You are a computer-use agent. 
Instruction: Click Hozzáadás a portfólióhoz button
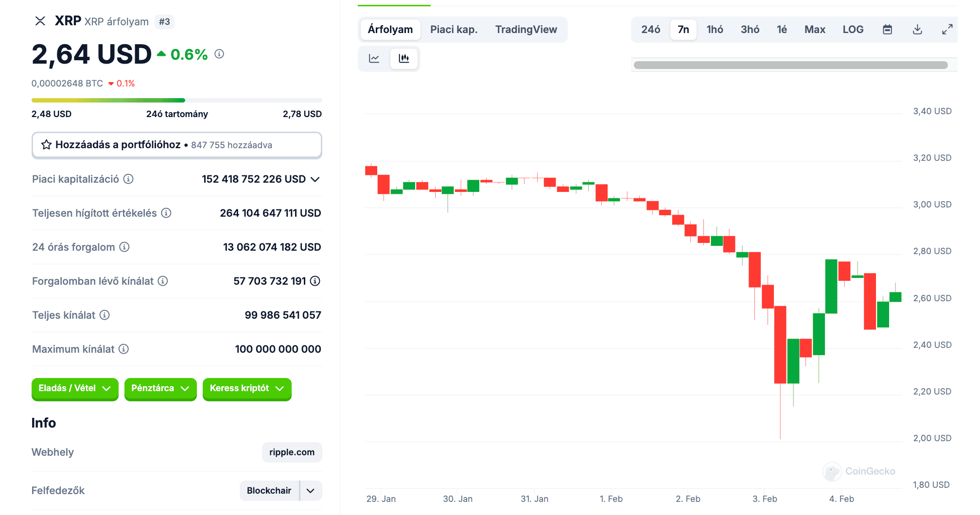[177, 145]
